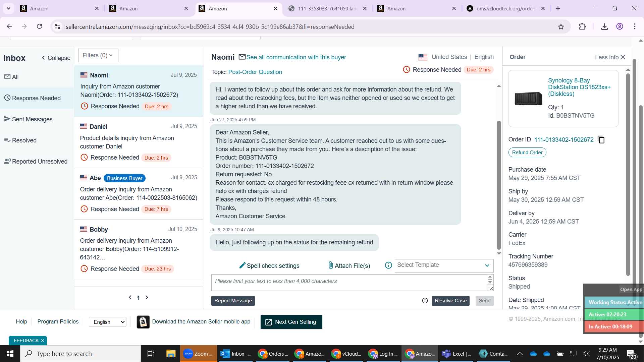Click the info icon next to Select Template
644x362 pixels.
tap(388, 265)
